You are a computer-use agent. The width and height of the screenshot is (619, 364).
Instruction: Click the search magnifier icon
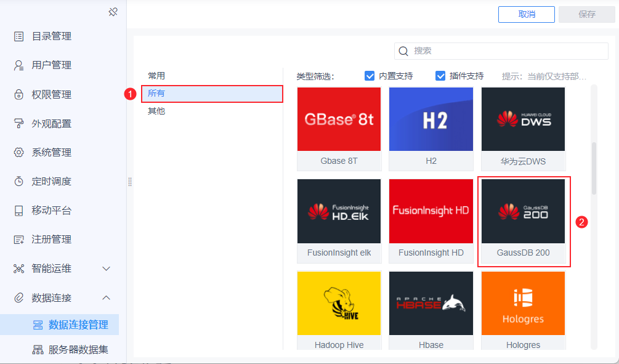(x=403, y=51)
